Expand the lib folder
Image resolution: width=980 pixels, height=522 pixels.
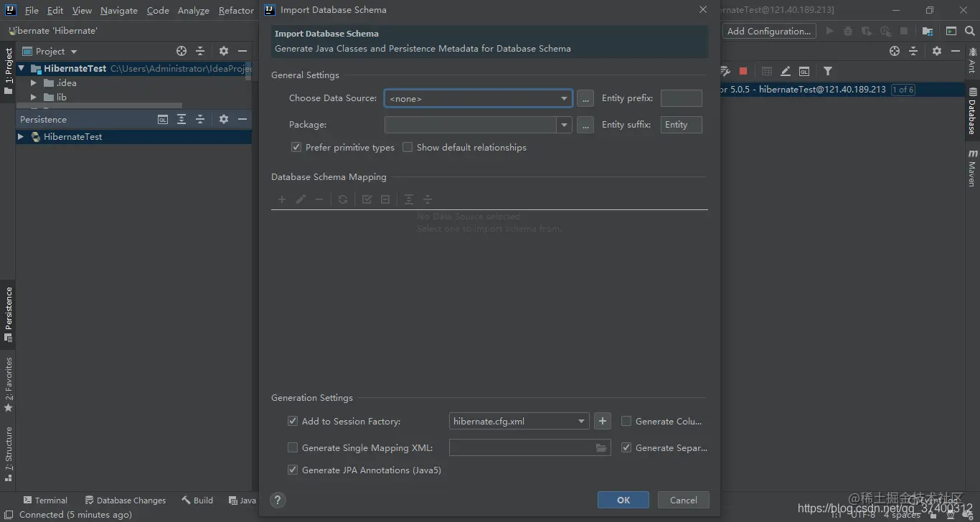click(33, 97)
